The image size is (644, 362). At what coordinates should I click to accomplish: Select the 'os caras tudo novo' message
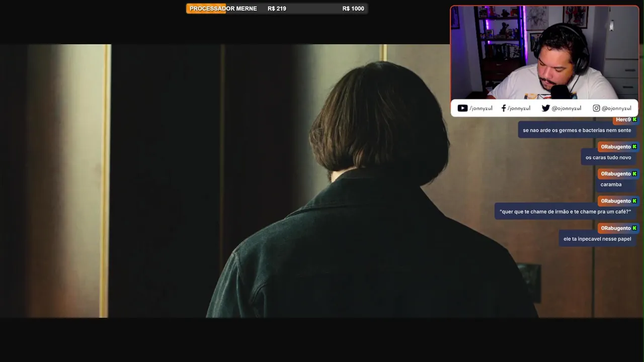point(608,157)
